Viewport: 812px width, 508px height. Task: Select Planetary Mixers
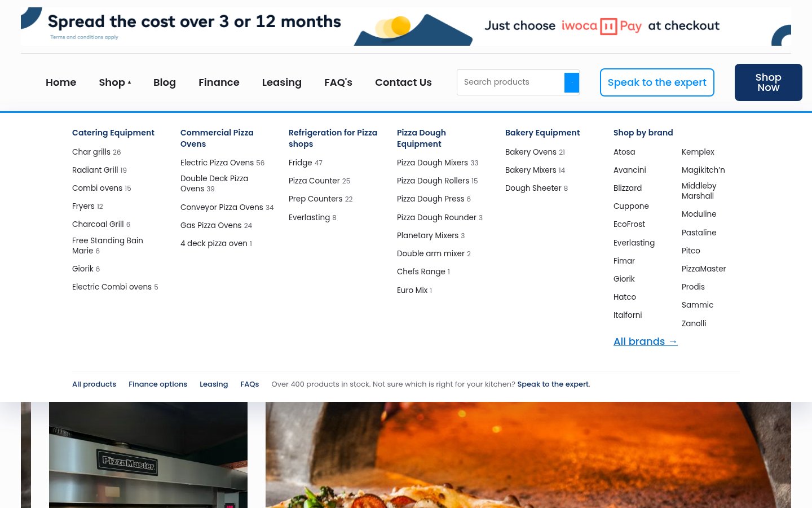[431, 235]
